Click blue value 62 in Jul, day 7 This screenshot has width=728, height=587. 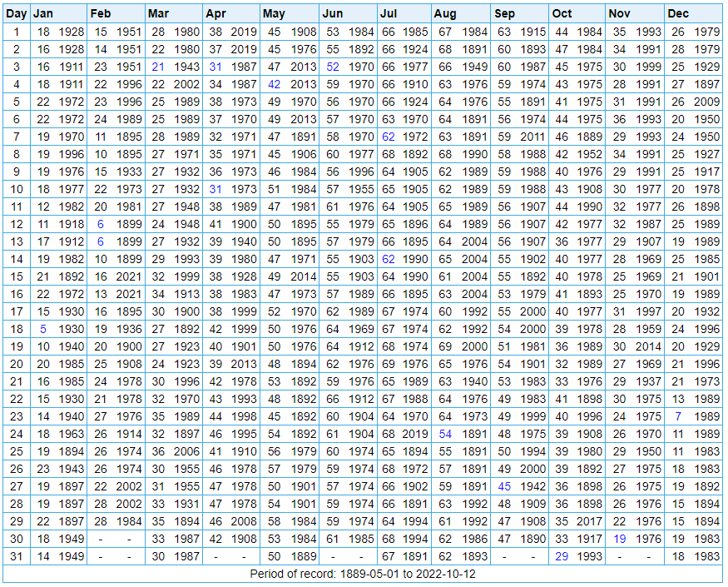[x=388, y=137]
